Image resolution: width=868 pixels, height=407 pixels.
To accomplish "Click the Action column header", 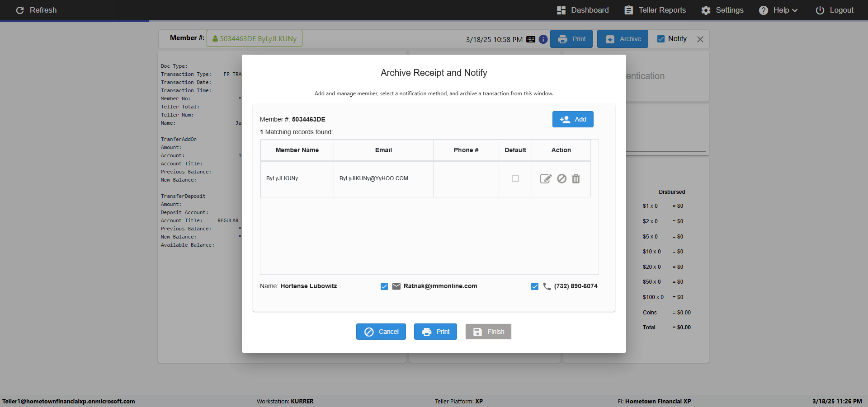I will (561, 150).
